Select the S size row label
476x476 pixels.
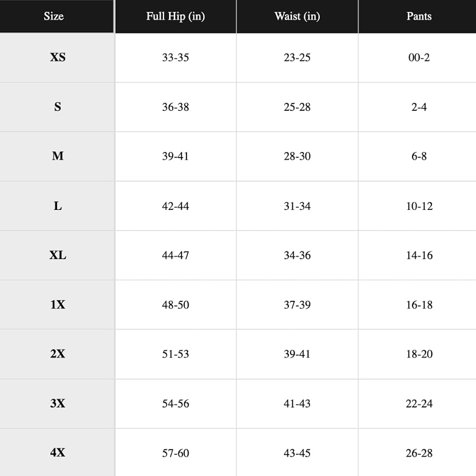58,107
